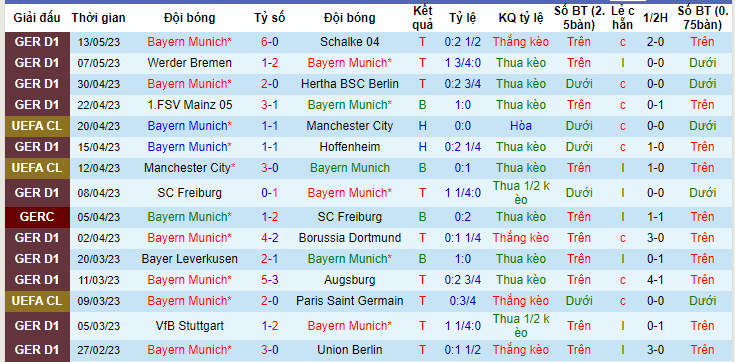Open Schalke 04 team link

tap(350, 42)
